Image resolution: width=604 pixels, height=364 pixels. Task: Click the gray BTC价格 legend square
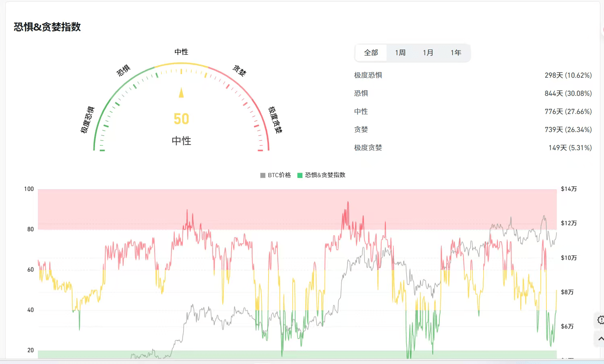pyautogui.click(x=263, y=175)
